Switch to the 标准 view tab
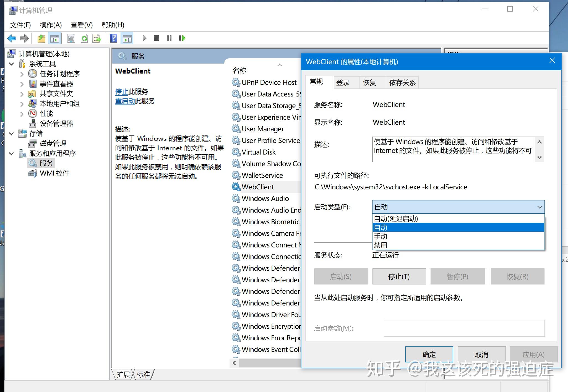 click(x=143, y=374)
